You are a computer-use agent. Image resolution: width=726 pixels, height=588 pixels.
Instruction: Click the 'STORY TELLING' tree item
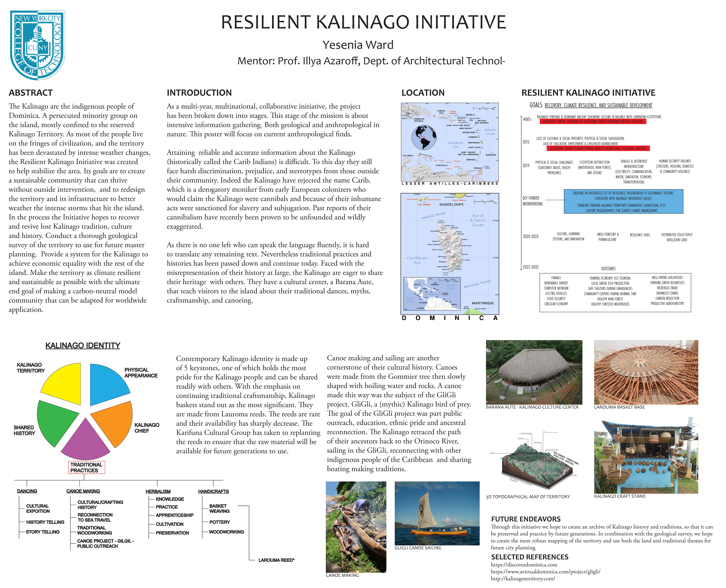(x=43, y=532)
